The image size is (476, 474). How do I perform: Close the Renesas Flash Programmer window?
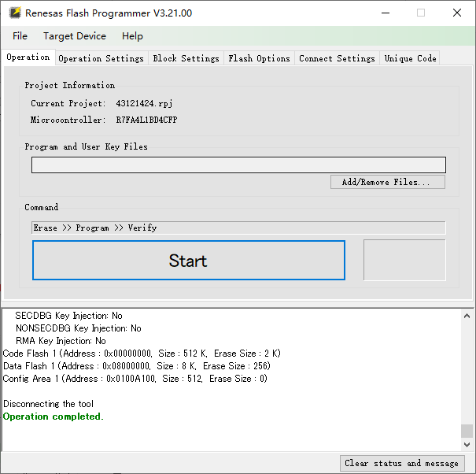tap(457, 13)
